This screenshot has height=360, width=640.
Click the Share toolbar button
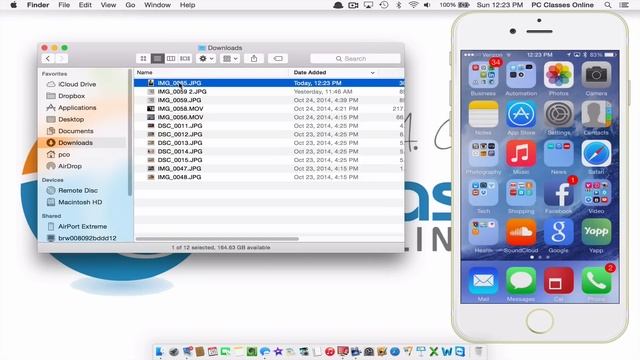pos(254,59)
